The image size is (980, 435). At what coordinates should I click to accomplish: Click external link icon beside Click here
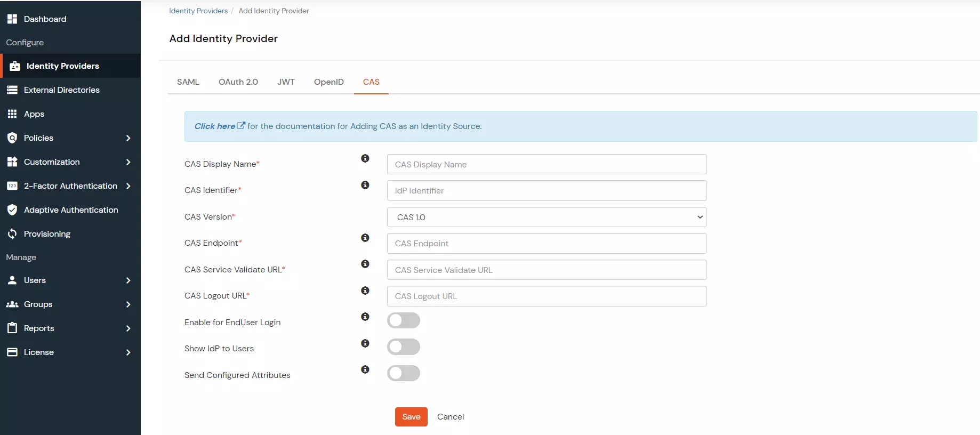pyautogui.click(x=241, y=126)
